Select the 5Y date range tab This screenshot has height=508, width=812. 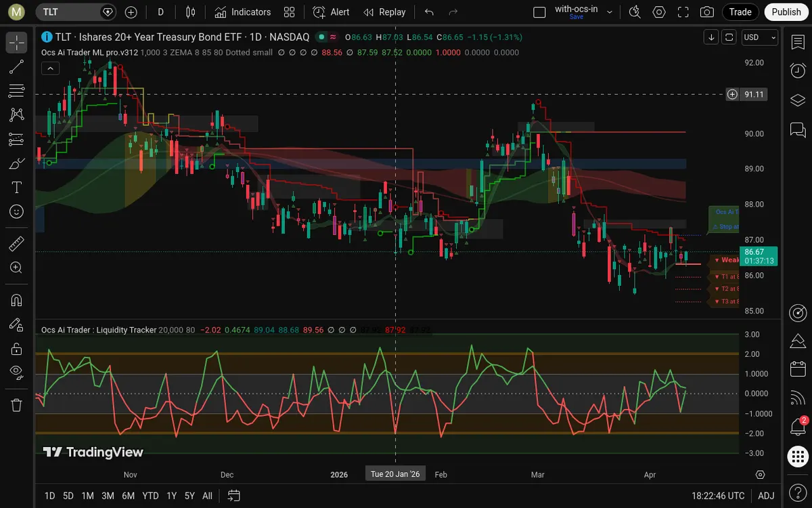point(190,495)
